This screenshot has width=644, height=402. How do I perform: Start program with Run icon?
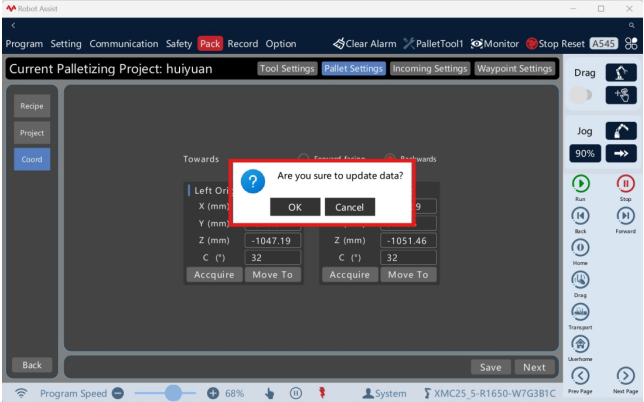(x=581, y=184)
